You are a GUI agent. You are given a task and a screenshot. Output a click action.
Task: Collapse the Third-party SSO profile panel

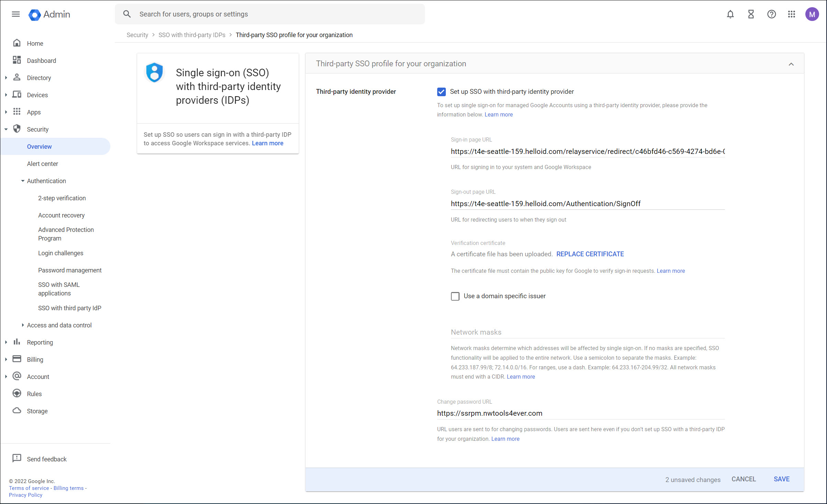tap(791, 64)
